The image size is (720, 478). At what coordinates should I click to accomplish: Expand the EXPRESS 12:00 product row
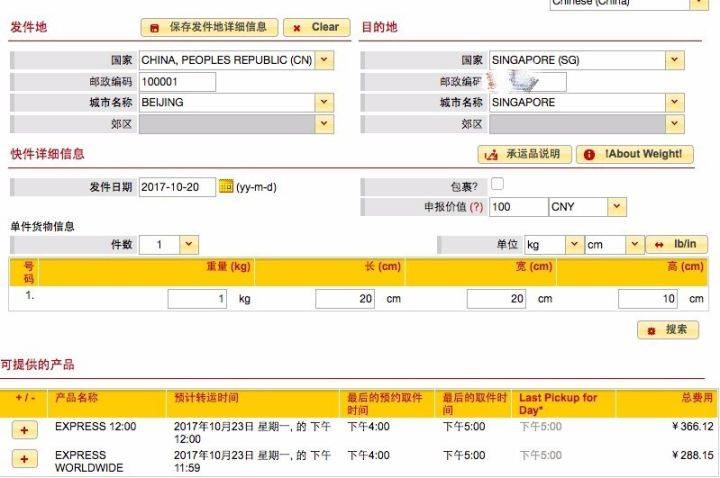click(24, 429)
